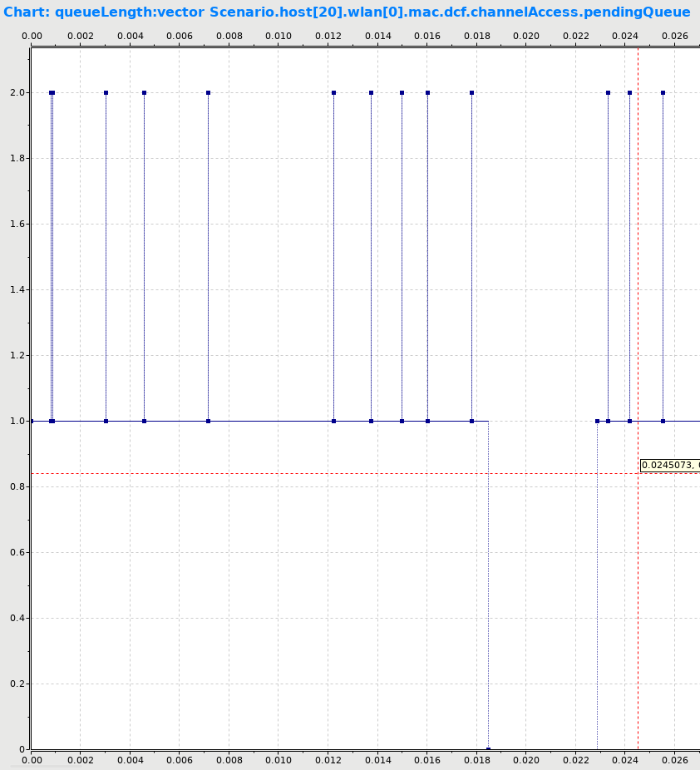The width and height of the screenshot is (700, 770).
Task: Select data point at 2.0 near time 0.003
Action: pos(106,93)
